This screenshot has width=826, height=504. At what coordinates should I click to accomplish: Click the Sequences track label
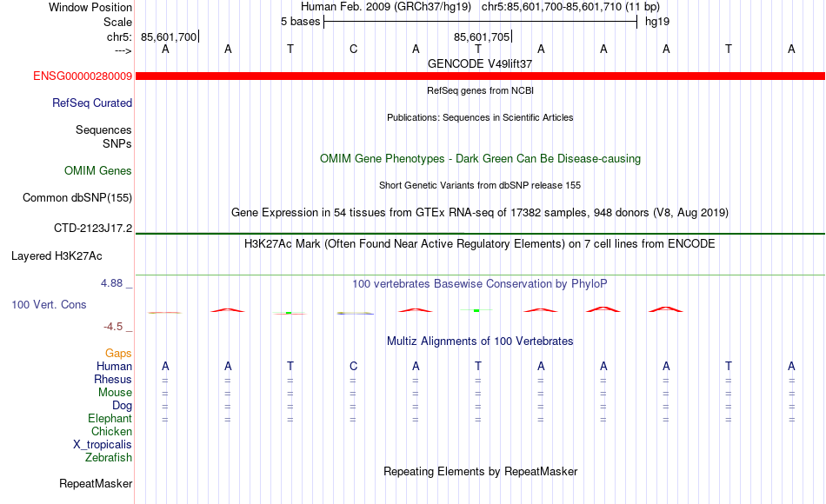coord(103,130)
